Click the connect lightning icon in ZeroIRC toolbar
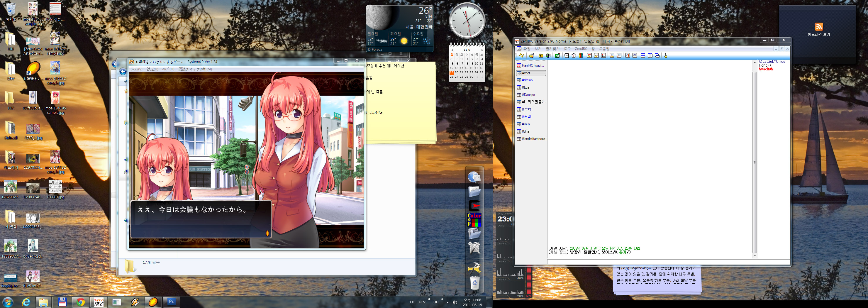868x308 pixels. [x=521, y=56]
